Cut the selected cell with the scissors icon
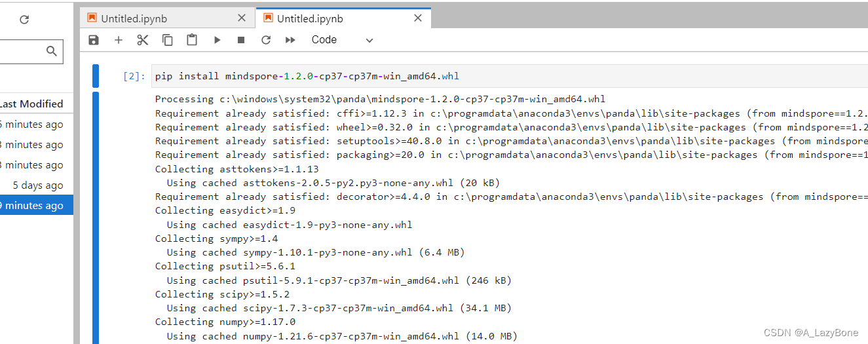The height and width of the screenshot is (344, 868). [x=143, y=40]
